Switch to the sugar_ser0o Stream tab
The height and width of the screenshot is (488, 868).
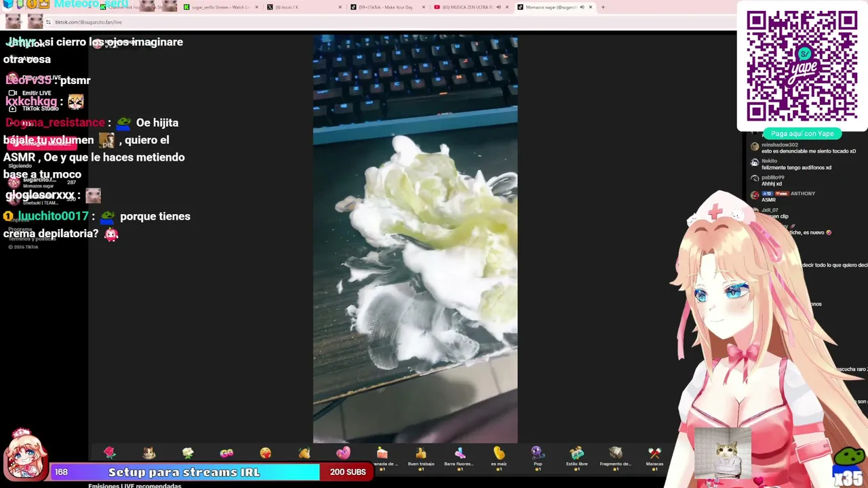coord(220,7)
